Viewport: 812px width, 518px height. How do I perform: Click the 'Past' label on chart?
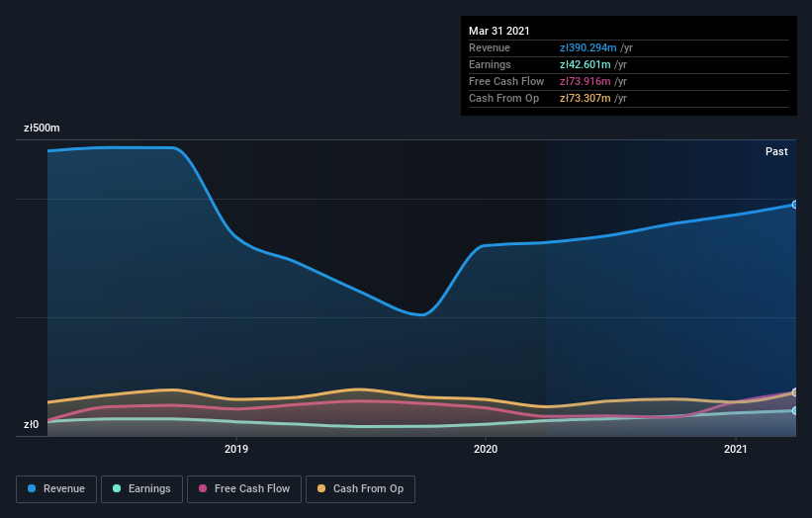point(776,151)
